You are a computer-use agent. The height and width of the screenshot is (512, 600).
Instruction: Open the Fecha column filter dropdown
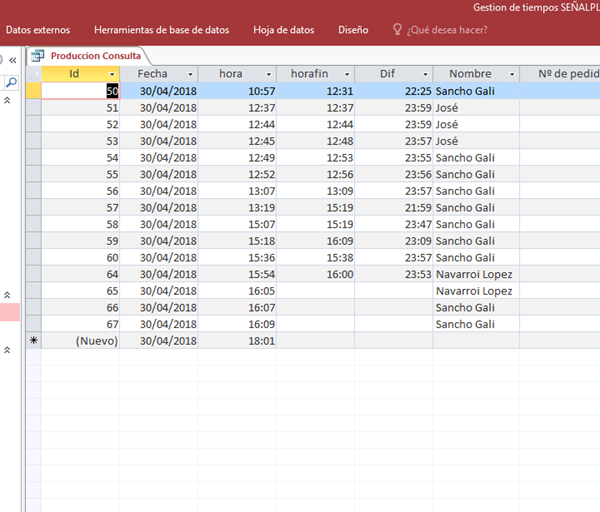point(189,75)
